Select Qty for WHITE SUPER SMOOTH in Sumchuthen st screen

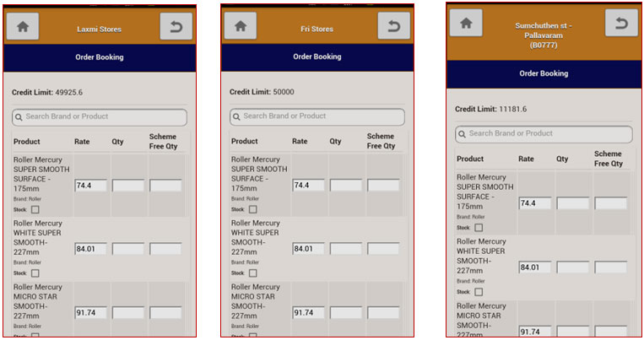click(x=572, y=267)
